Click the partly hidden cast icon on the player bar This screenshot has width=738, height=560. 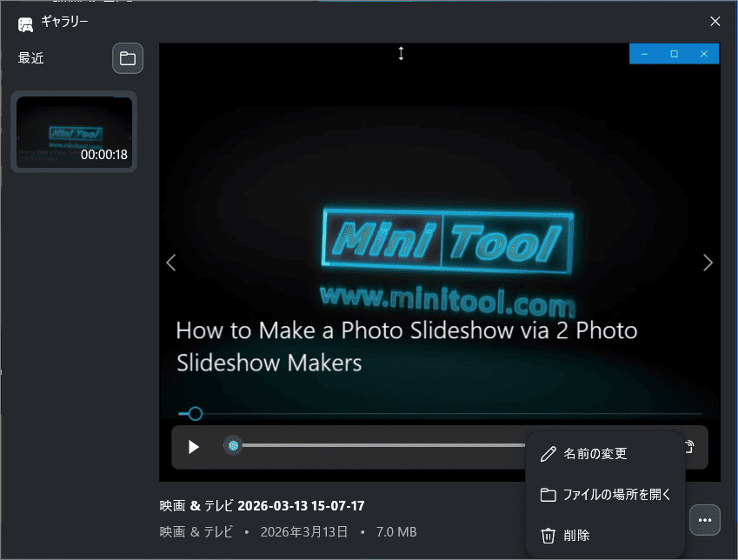(x=689, y=446)
